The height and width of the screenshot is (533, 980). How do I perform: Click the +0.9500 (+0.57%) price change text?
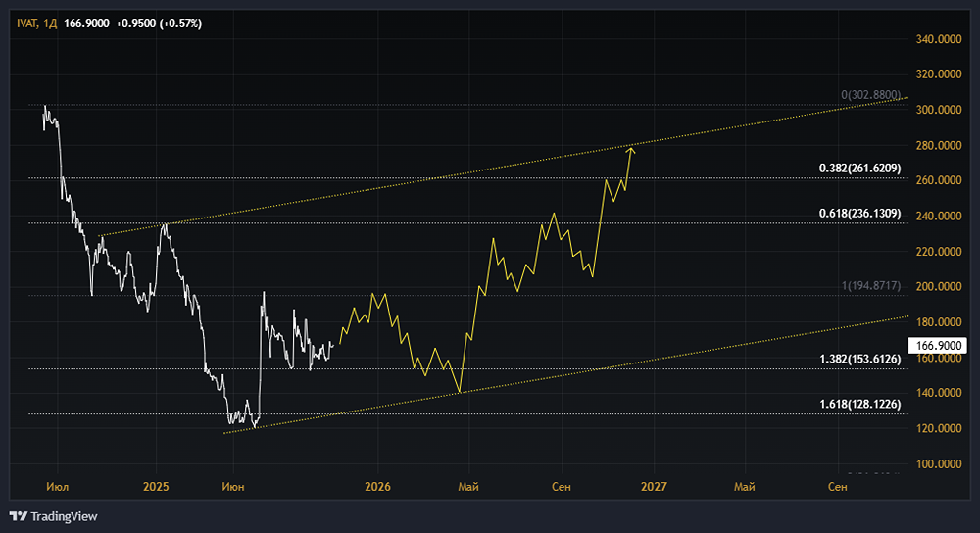pyautogui.click(x=159, y=24)
